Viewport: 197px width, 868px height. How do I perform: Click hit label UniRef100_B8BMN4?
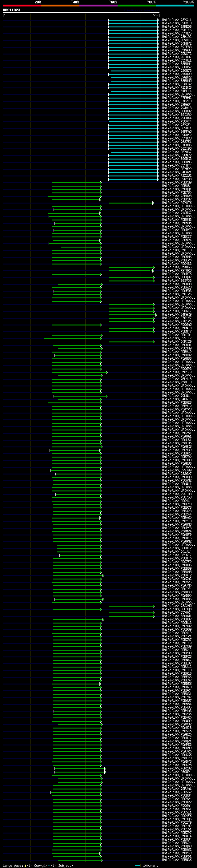pyautogui.click(x=177, y=64)
